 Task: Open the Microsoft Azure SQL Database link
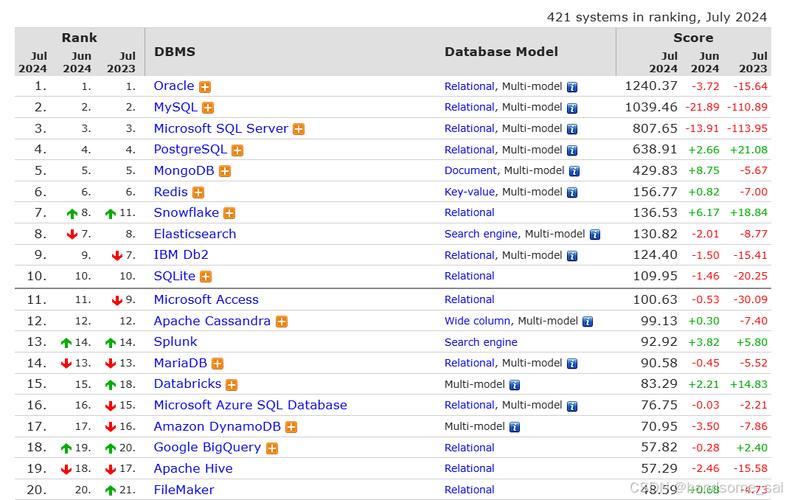[251, 405]
